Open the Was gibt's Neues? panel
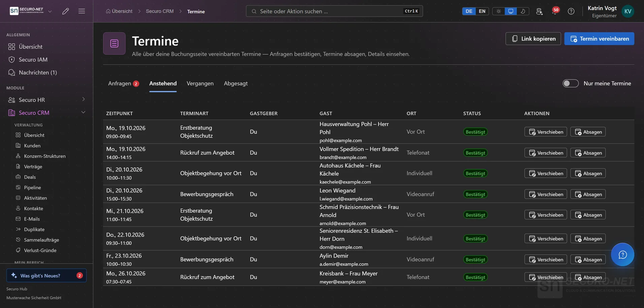 point(46,275)
